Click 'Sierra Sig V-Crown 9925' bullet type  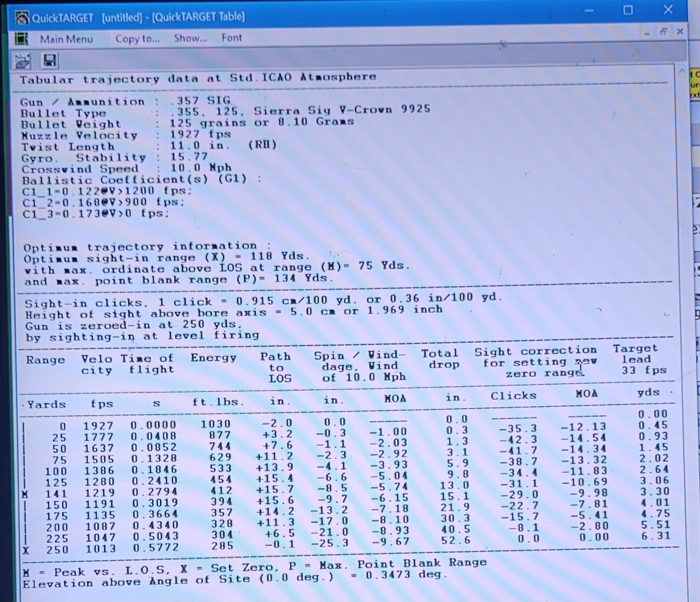tap(342, 110)
